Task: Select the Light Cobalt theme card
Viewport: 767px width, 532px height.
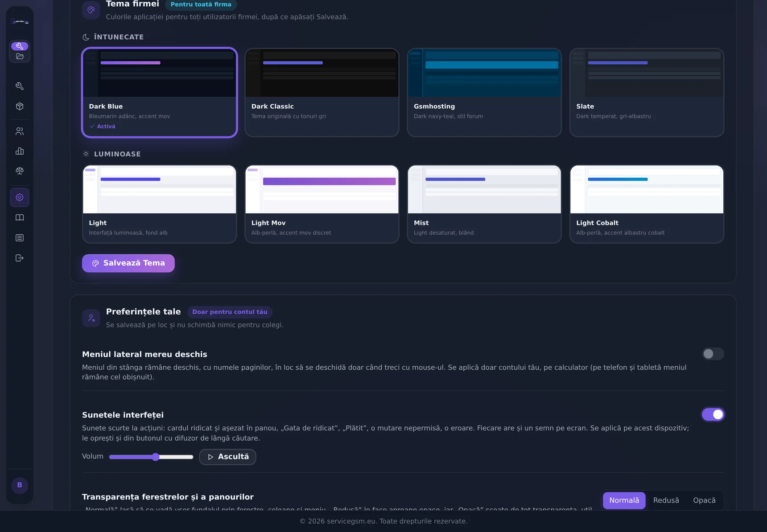Action: pos(647,204)
